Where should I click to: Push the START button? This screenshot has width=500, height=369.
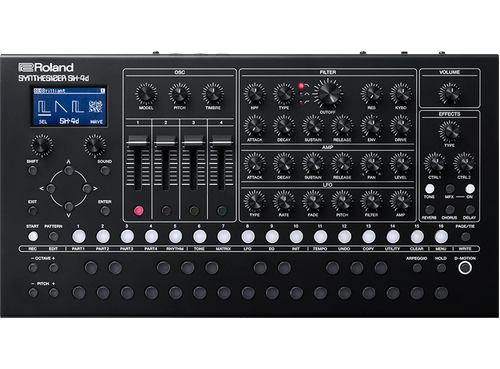[33, 236]
